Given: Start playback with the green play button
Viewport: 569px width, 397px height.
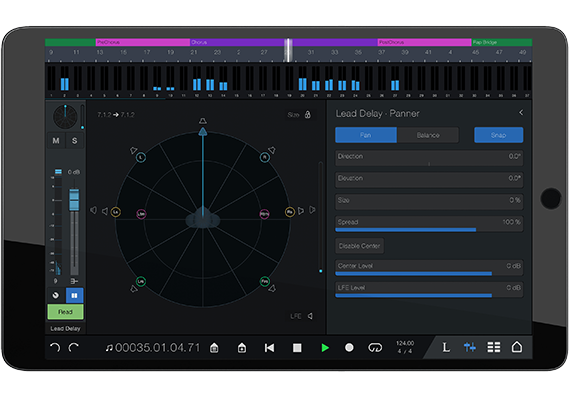Looking at the screenshot, I should coord(325,348).
